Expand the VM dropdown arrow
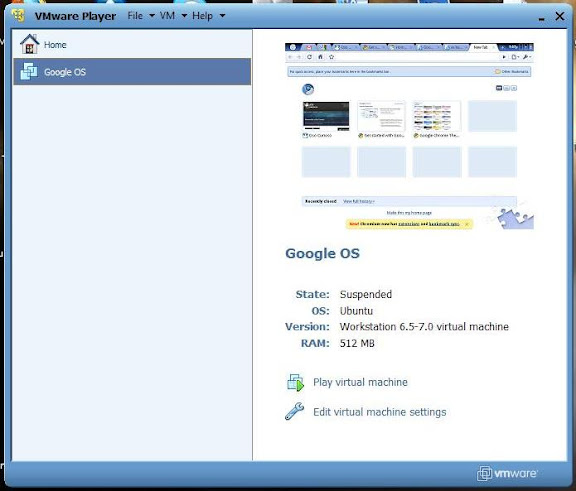This screenshot has width=576, height=491. (184, 16)
